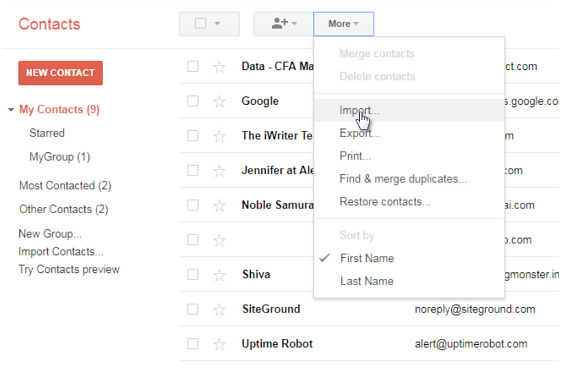Image resolution: width=561 pixels, height=371 pixels.
Task: Check the Shiva contact checkbox
Action: pos(193,274)
